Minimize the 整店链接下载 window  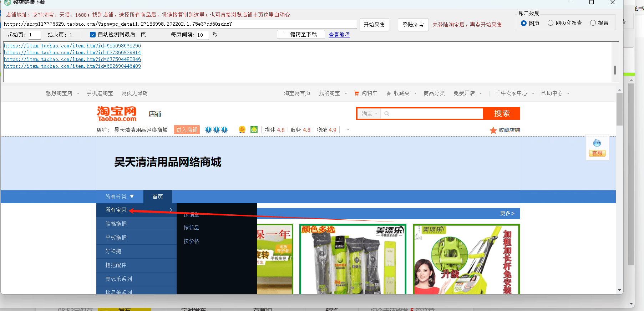point(571,2)
